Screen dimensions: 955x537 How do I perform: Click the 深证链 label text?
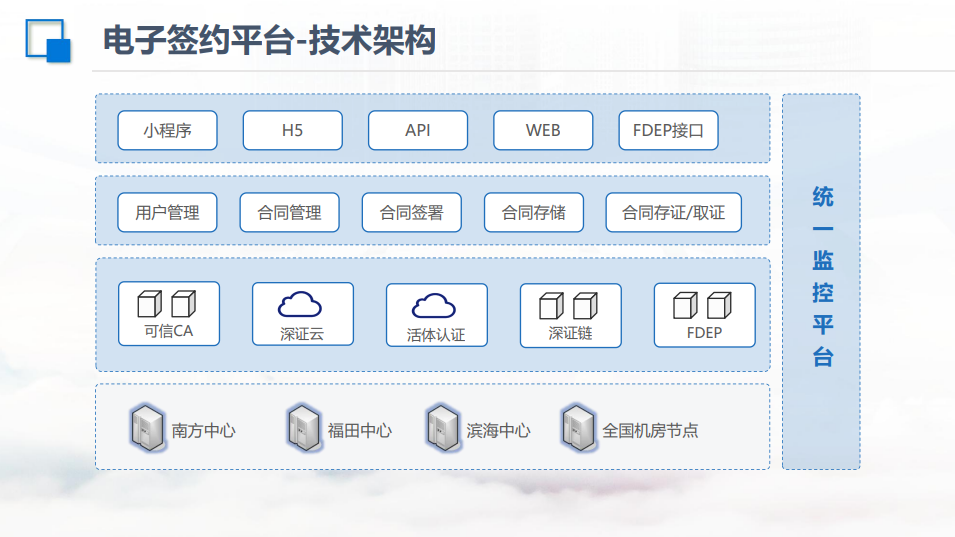[x=570, y=333]
